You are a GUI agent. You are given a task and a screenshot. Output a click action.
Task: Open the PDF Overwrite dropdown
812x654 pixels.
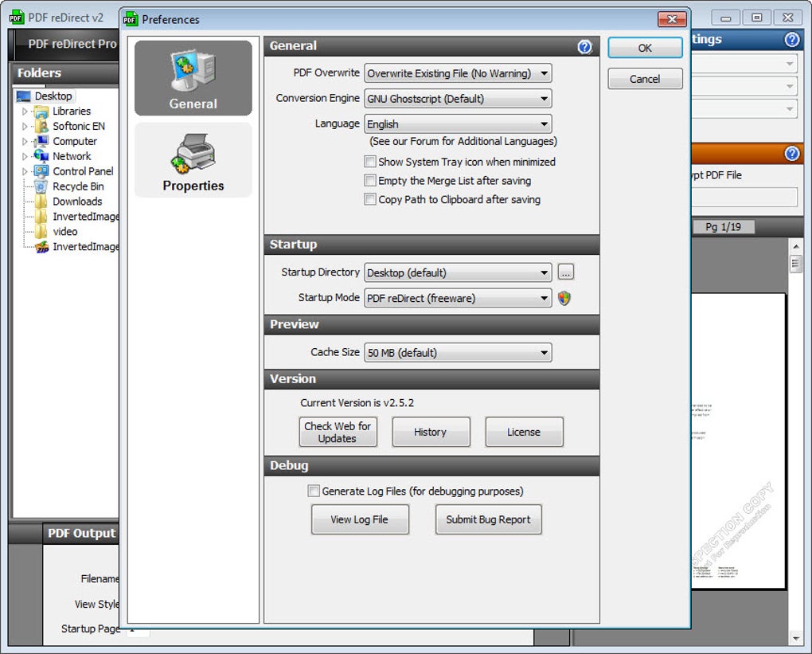458,73
